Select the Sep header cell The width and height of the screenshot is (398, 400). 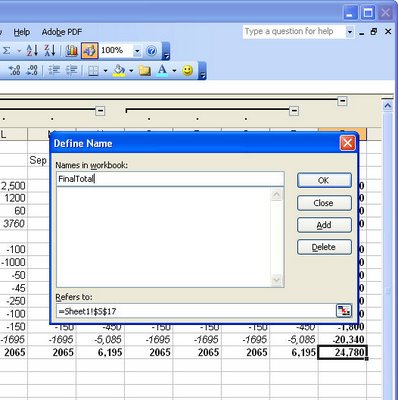tap(39, 160)
